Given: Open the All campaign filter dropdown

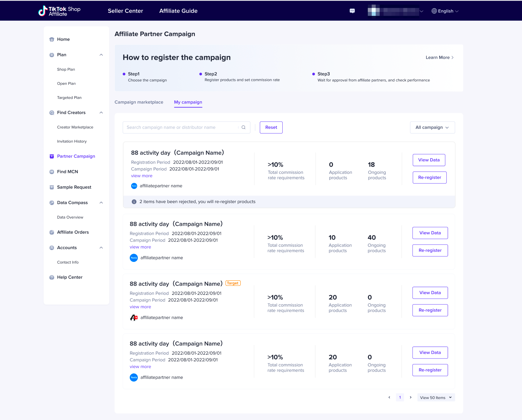Looking at the screenshot, I should click(x=432, y=128).
